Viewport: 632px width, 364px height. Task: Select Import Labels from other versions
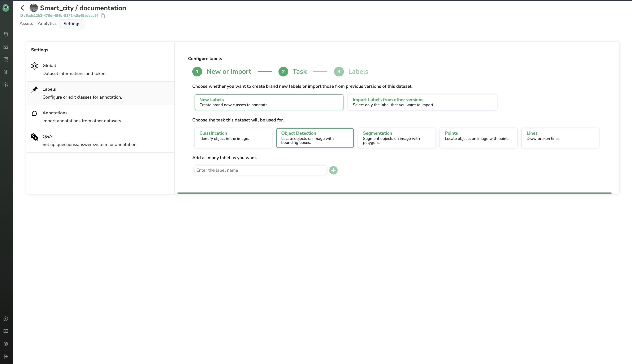tap(422, 102)
